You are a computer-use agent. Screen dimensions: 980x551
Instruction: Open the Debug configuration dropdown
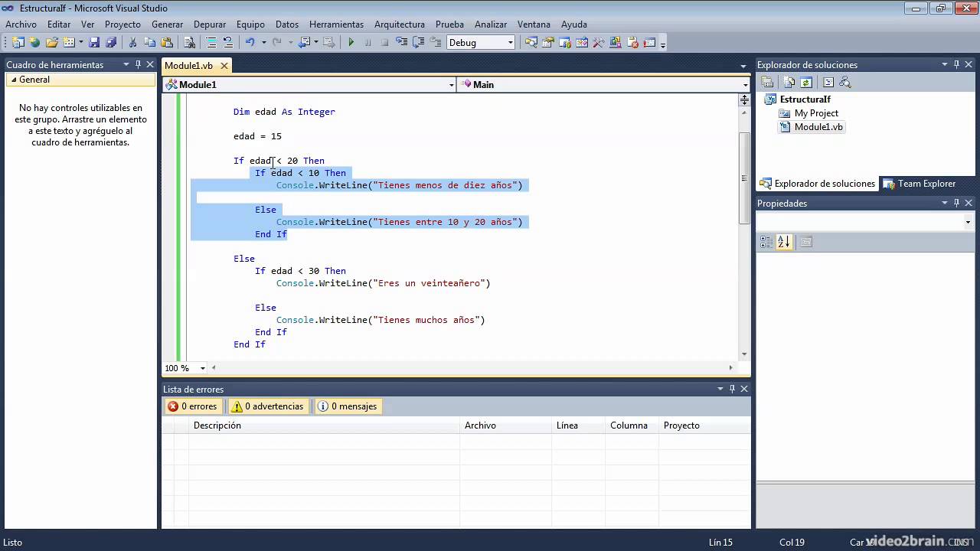point(511,43)
